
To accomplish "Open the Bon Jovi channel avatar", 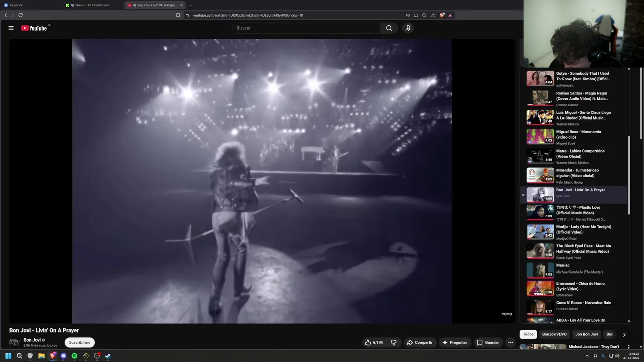I will point(14,343).
